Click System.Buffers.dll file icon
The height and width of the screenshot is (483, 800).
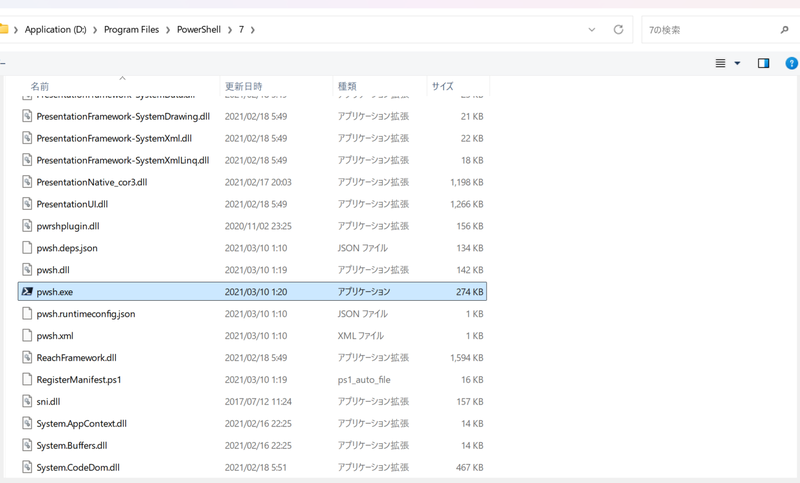(27, 445)
